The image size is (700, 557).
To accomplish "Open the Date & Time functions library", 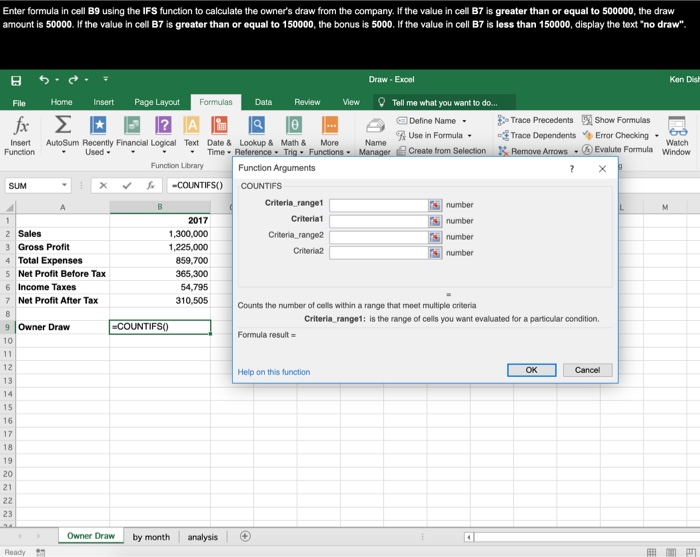I will click(x=219, y=135).
